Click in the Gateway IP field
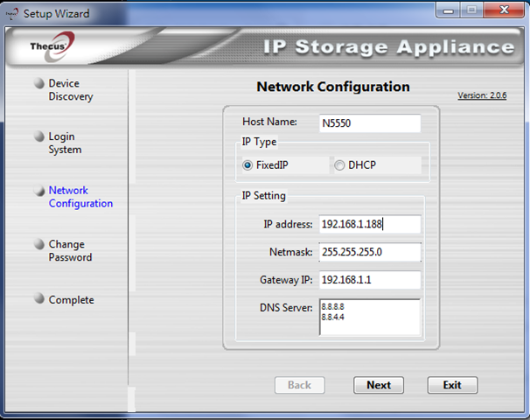 (370, 280)
